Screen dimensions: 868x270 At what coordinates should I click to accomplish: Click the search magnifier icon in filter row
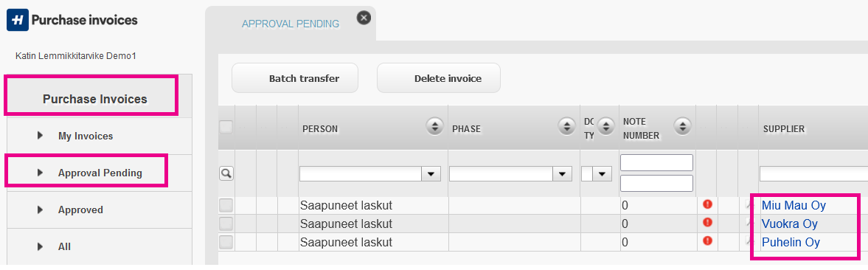pyautogui.click(x=226, y=173)
